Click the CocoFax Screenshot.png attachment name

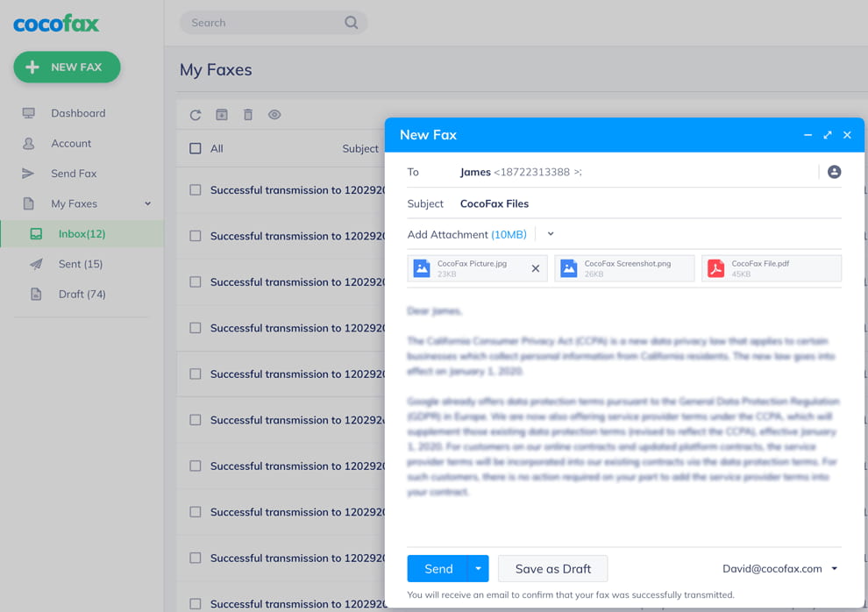627,263
